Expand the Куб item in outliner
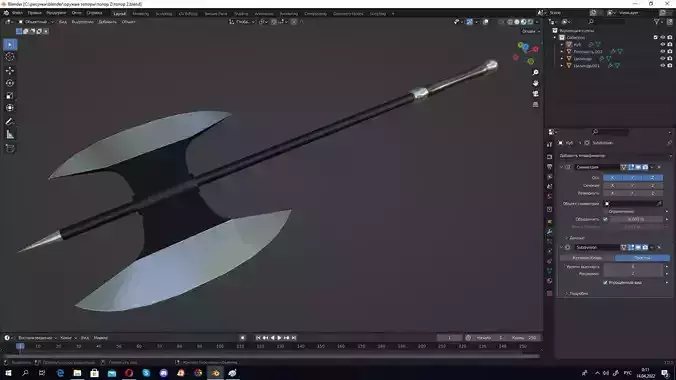 (x=562, y=44)
